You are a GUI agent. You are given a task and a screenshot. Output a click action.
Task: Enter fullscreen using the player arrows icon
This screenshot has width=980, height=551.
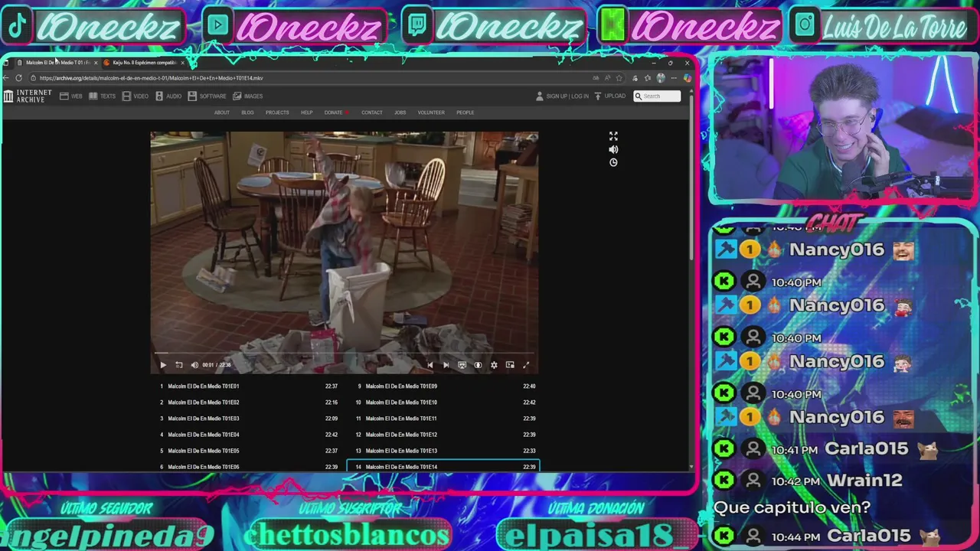(526, 365)
